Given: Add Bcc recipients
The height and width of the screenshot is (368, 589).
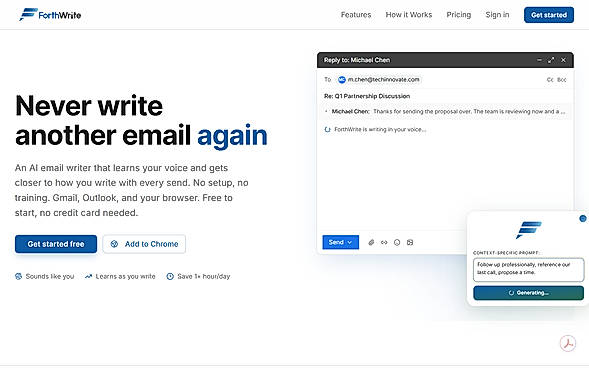Looking at the screenshot, I should click(x=562, y=80).
